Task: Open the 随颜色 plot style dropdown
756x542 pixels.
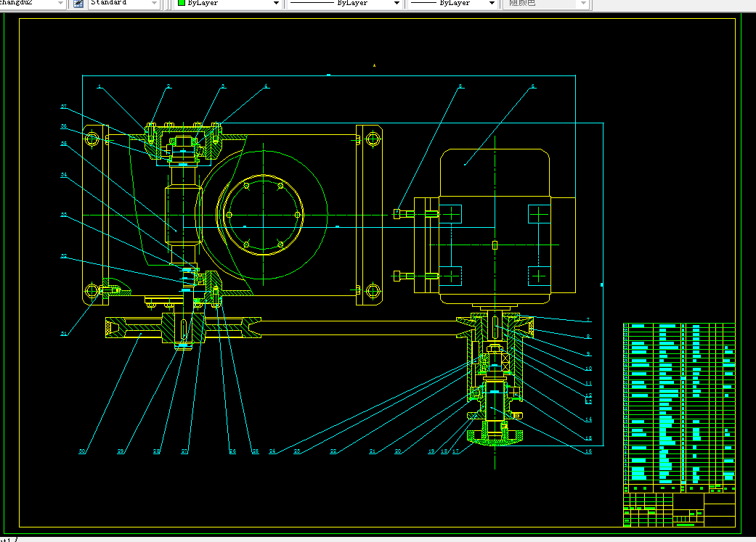Action: click(583, 3)
